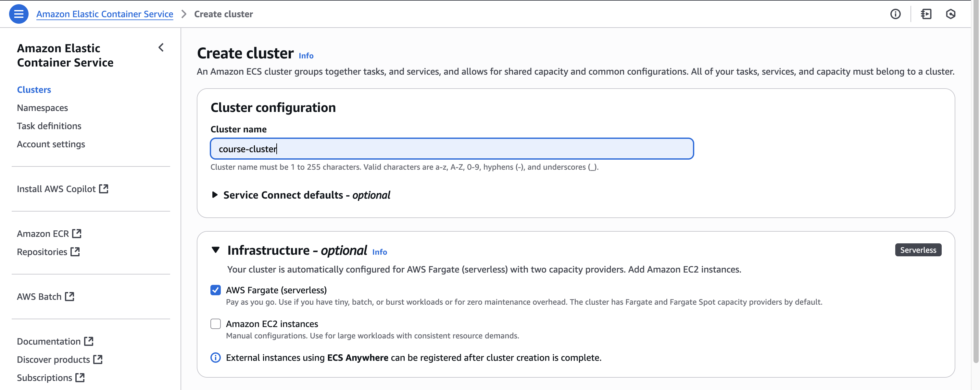Open Install AWS Copilot link

click(56, 189)
